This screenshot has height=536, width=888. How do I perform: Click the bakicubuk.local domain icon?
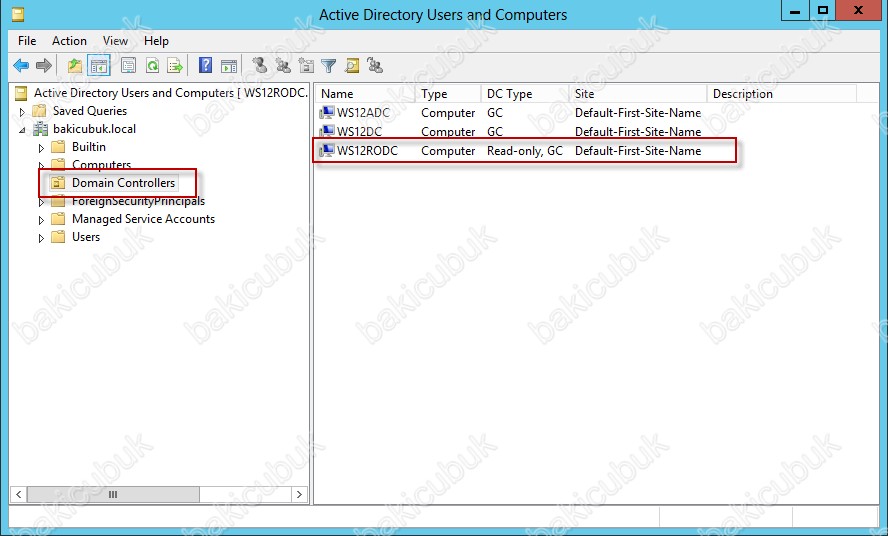click(x=40, y=129)
